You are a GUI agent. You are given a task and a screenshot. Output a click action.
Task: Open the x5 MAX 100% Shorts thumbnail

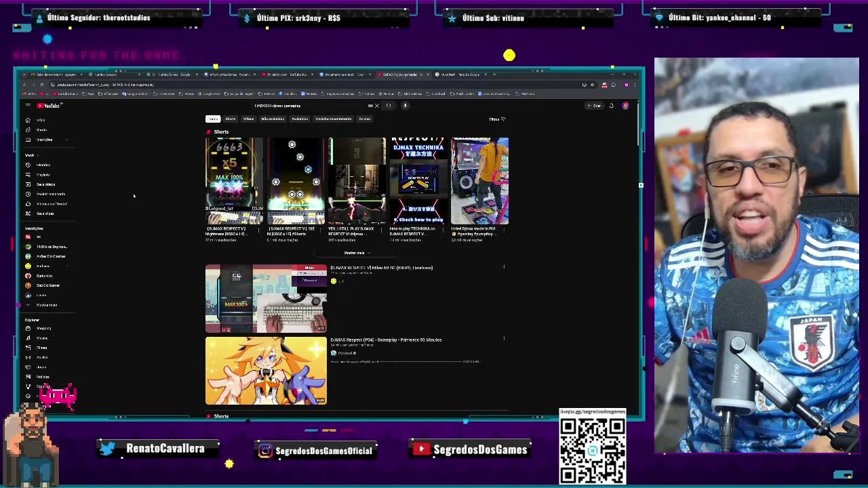[x=235, y=181]
